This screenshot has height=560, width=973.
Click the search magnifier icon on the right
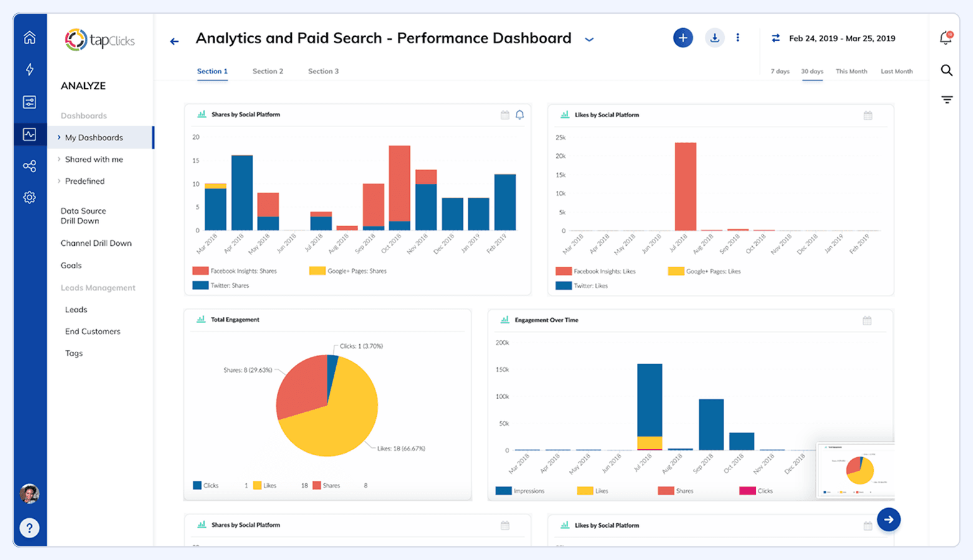[x=946, y=70]
